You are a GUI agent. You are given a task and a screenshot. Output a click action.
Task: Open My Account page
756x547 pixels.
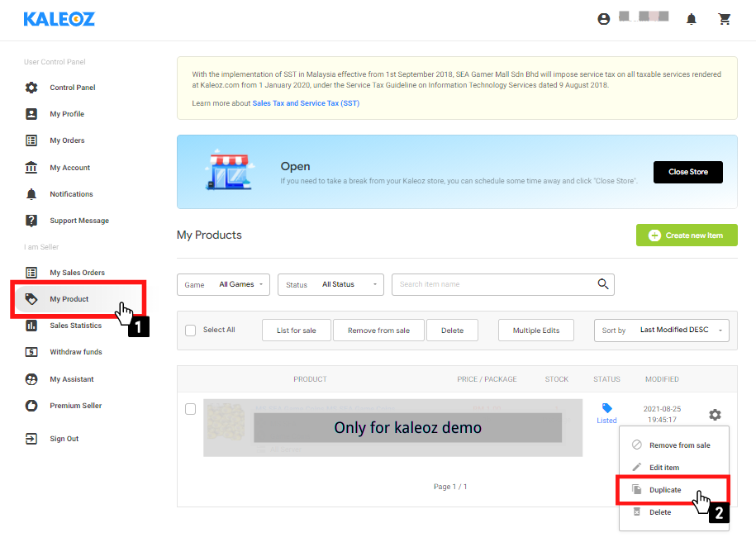click(70, 168)
